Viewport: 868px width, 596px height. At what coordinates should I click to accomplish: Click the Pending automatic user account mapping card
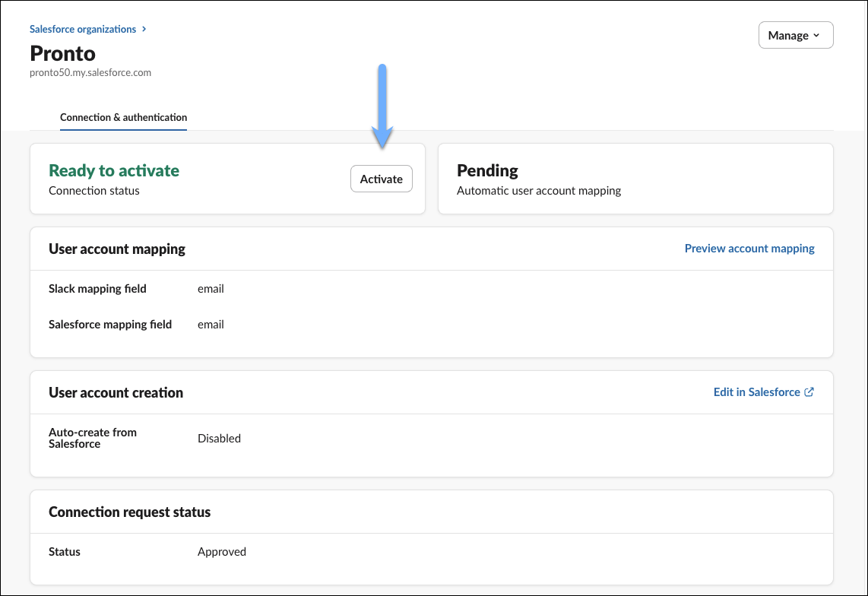(x=635, y=179)
